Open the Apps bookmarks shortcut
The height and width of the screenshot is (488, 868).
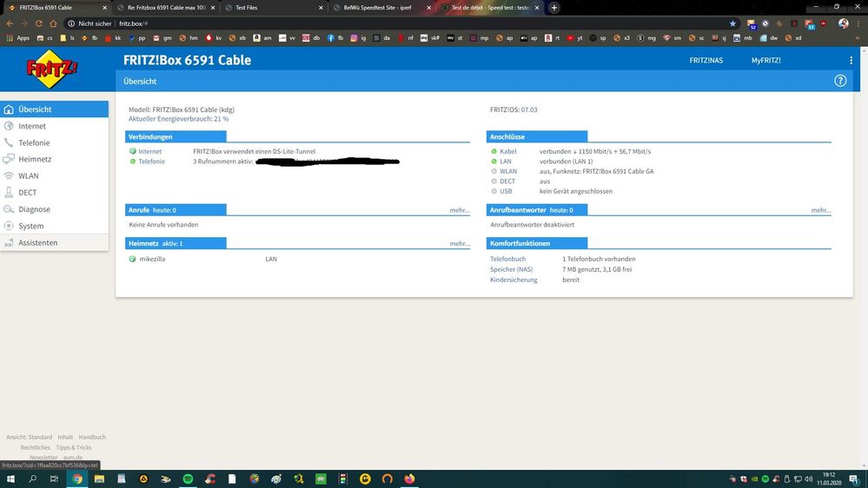[x=17, y=38]
